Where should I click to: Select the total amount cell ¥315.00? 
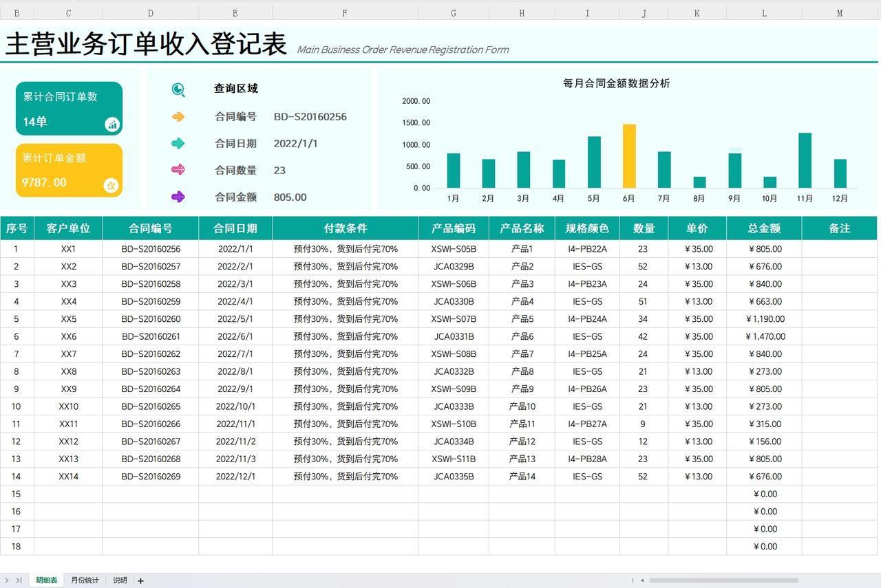tap(764, 424)
